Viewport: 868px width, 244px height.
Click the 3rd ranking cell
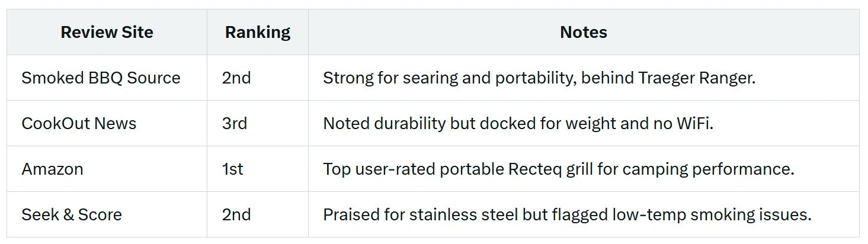click(x=235, y=124)
